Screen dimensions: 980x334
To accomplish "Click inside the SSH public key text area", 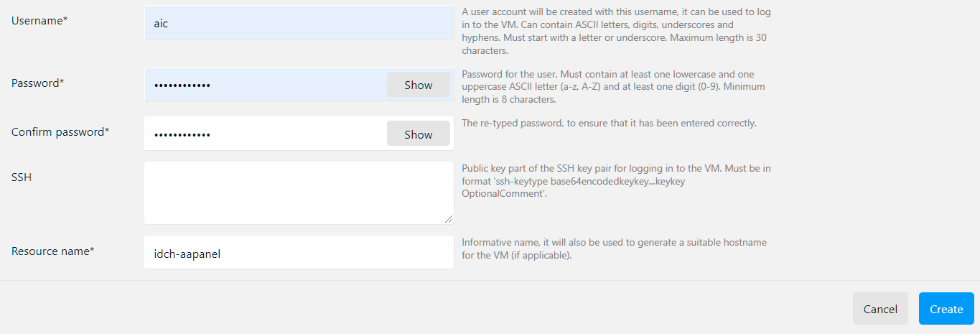I will [299, 192].
